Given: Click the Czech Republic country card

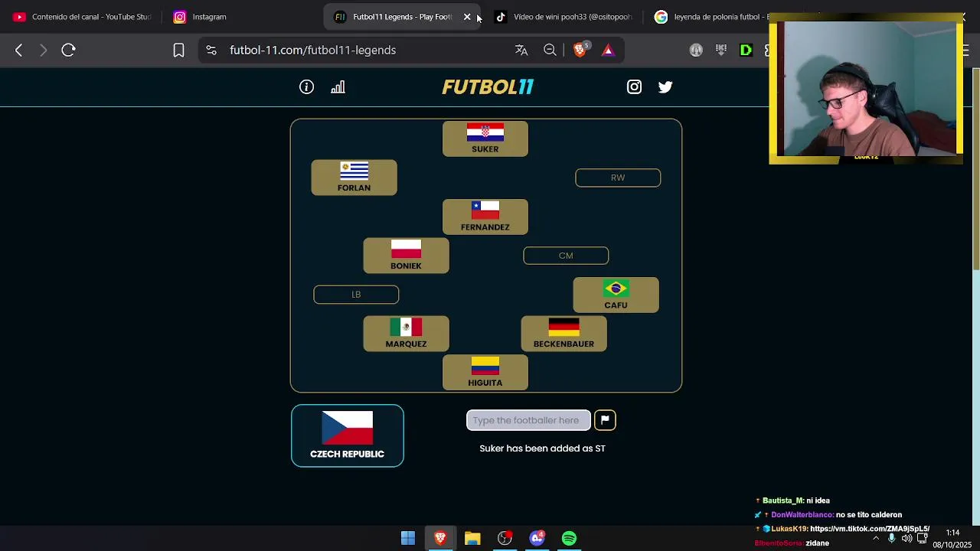Looking at the screenshot, I should (x=347, y=435).
